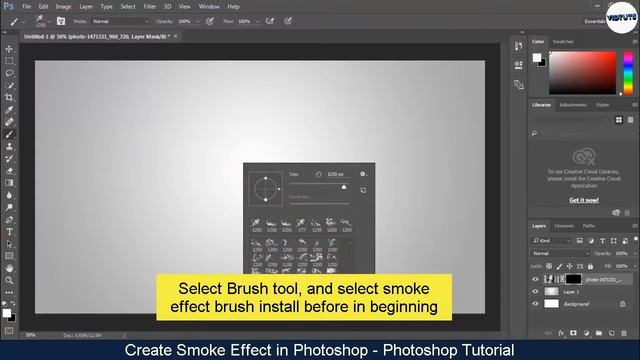Screen dimensions: 640x360
Task: Select the Crop tool
Action: coord(9,98)
